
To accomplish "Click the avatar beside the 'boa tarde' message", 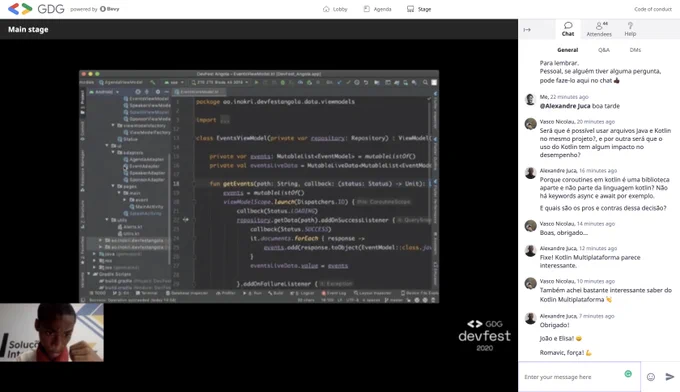I will [530, 99].
